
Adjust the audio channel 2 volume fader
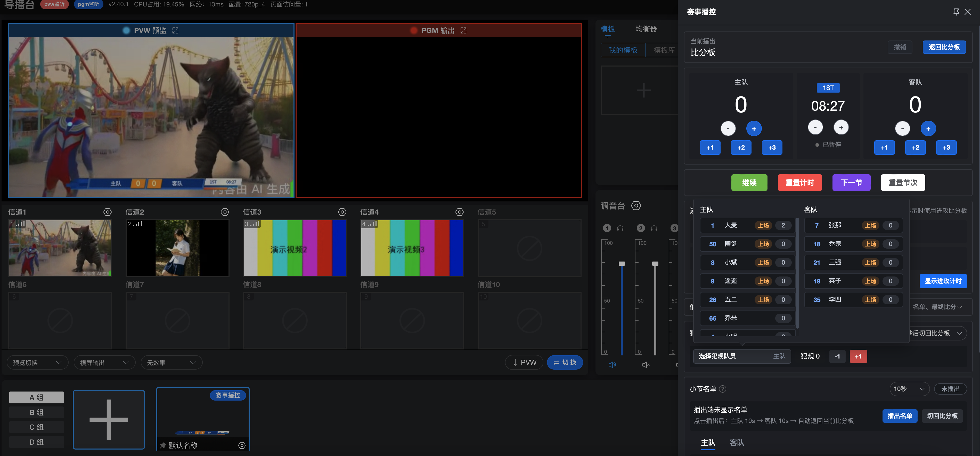tap(655, 264)
